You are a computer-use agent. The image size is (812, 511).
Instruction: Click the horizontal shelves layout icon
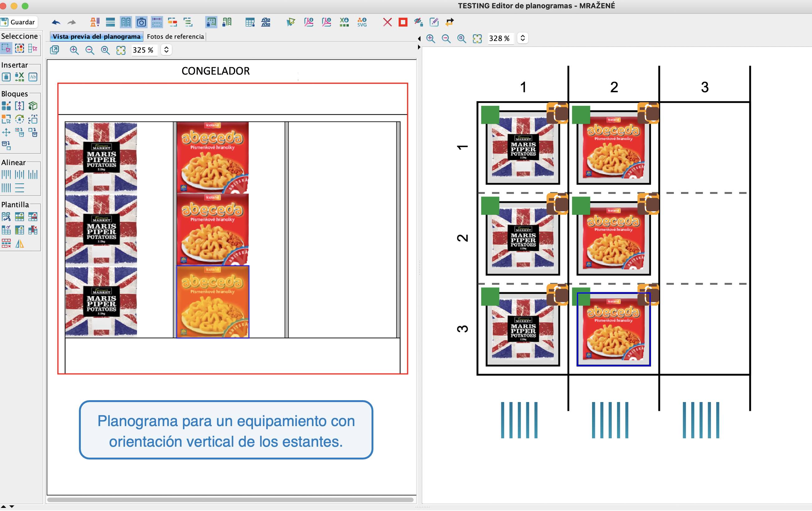click(110, 22)
